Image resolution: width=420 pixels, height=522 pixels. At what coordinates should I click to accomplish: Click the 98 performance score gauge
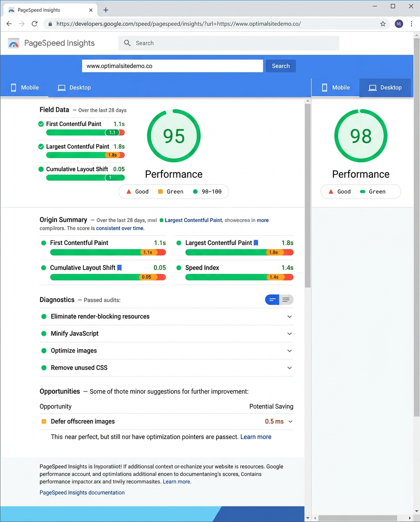point(361,136)
